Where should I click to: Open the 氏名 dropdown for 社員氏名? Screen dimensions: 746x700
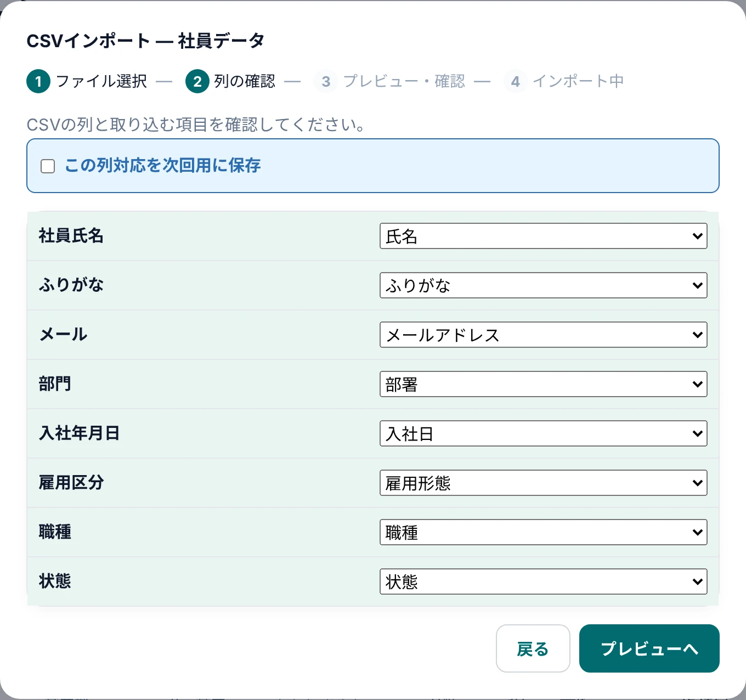pyautogui.click(x=543, y=236)
